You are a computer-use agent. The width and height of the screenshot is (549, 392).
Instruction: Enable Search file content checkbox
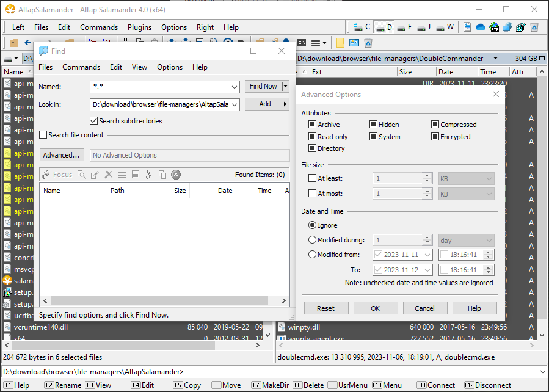[x=43, y=135]
